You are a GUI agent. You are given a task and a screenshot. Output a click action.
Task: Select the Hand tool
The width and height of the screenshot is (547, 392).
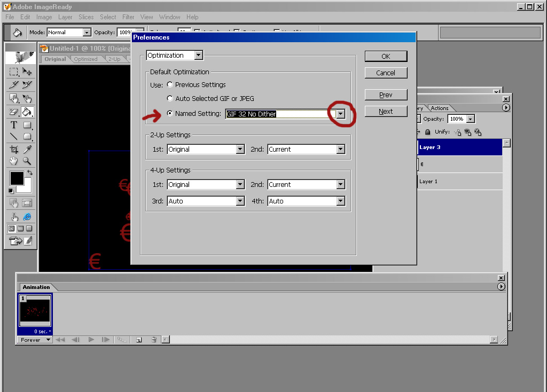14,161
